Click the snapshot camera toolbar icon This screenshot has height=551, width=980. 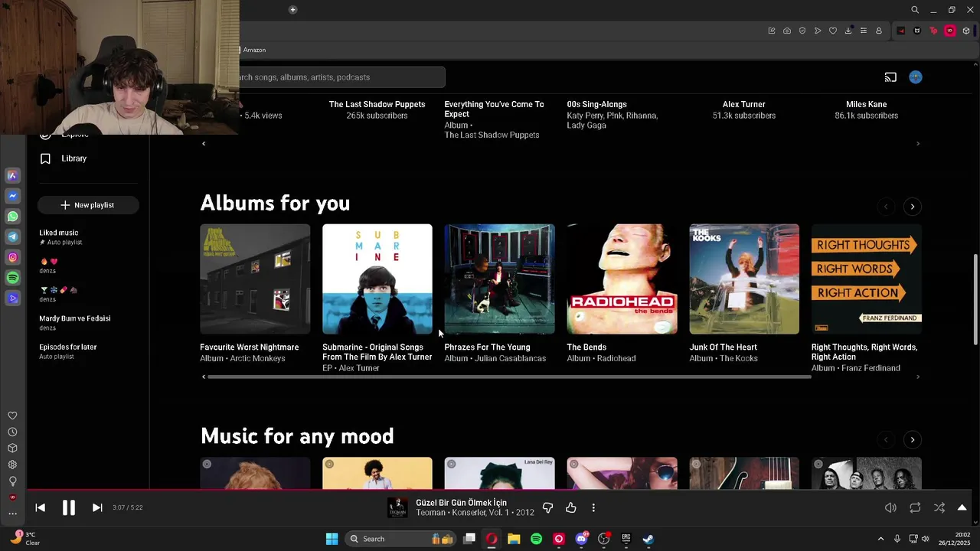(x=787, y=31)
